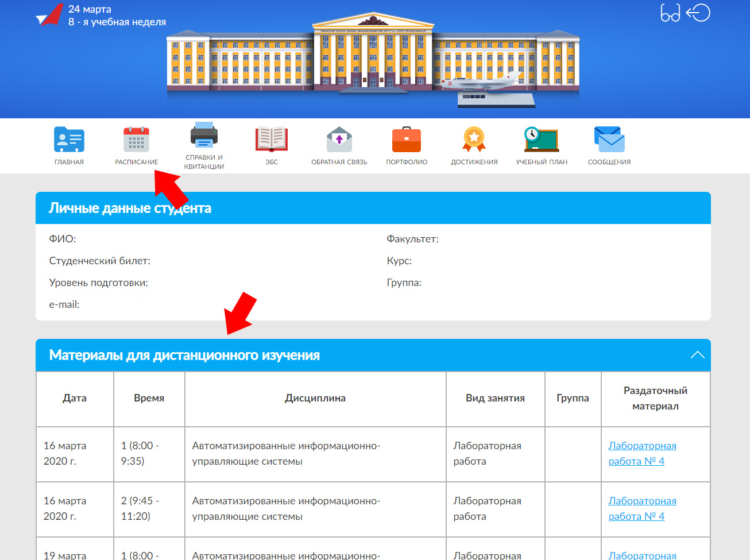Collapse Материалы для дистанционного изучения section
The image size is (750, 560).
pos(697,355)
